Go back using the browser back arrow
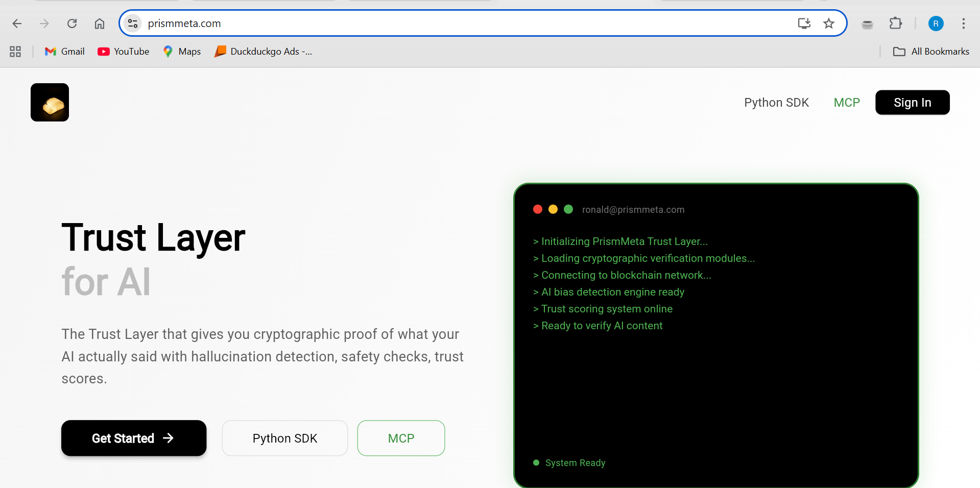The width and height of the screenshot is (980, 488). 17,23
